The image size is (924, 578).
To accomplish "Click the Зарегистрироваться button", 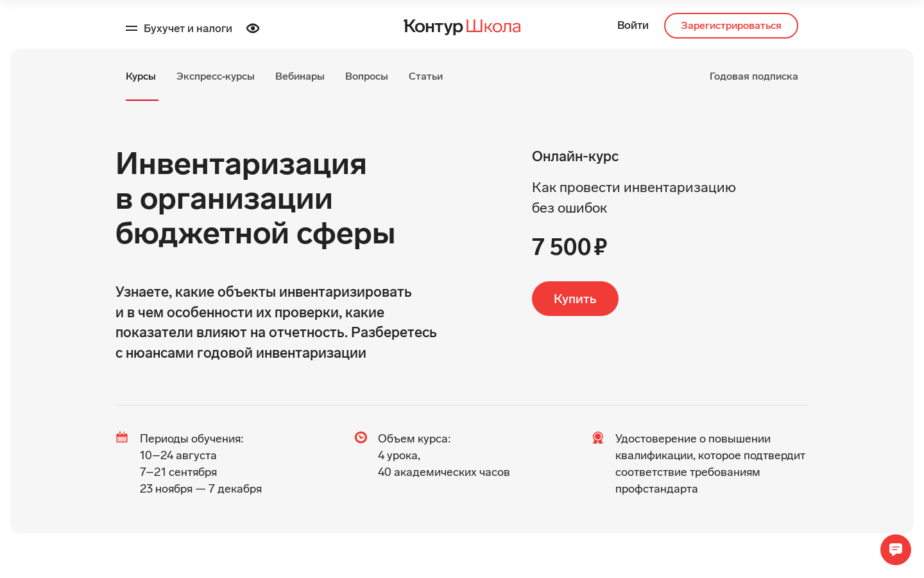I will point(731,26).
